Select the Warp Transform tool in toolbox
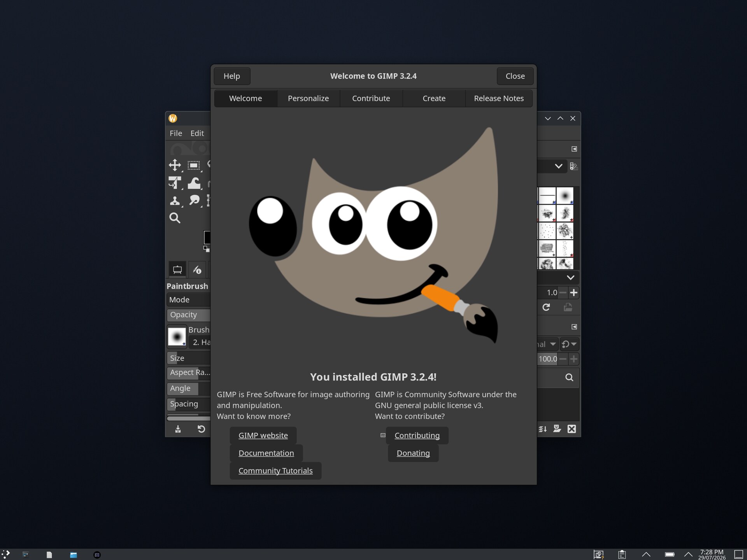The width and height of the screenshot is (747, 560). point(194,183)
